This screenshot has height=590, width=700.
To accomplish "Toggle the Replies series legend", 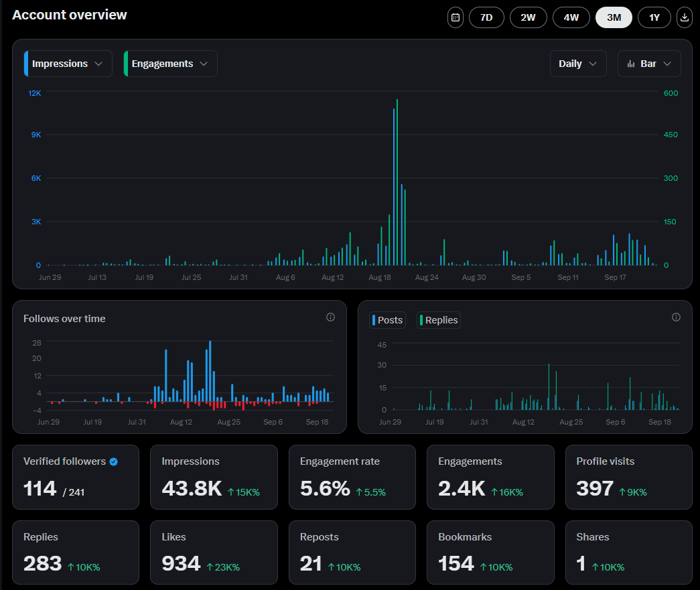I will pyautogui.click(x=438, y=320).
